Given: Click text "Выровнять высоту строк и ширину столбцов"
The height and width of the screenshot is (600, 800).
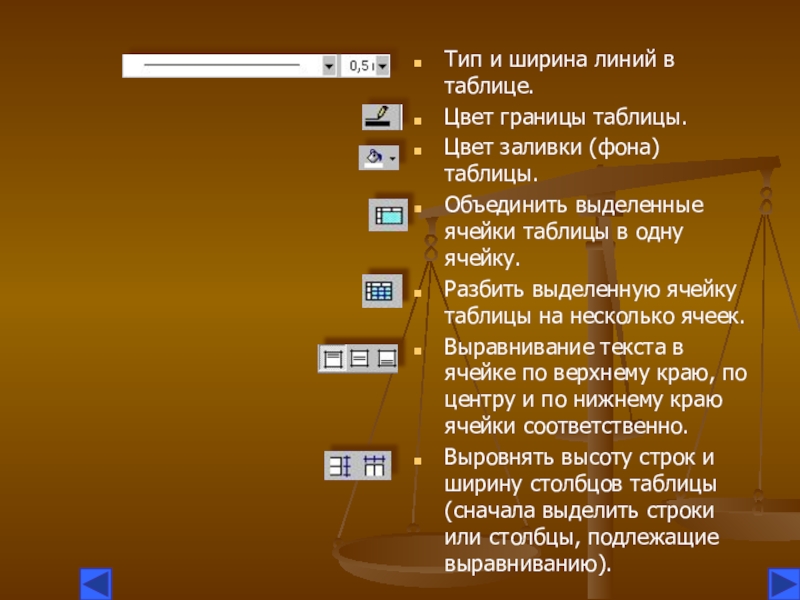Looking at the screenshot, I should tap(580, 470).
